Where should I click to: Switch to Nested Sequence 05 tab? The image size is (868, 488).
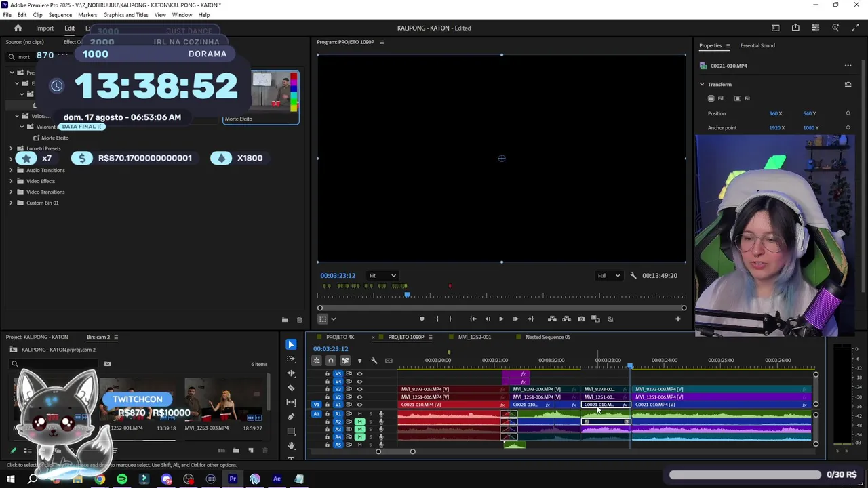coord(549,338)
